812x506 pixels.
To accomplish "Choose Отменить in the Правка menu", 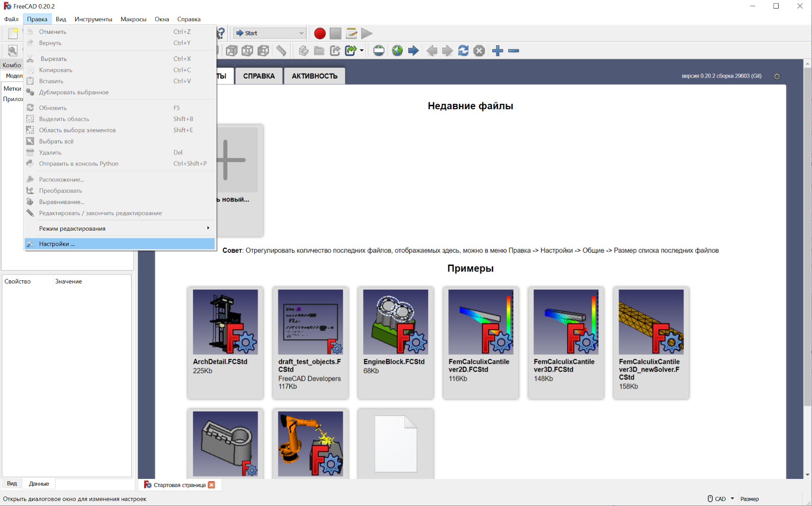I will point(120,32).
